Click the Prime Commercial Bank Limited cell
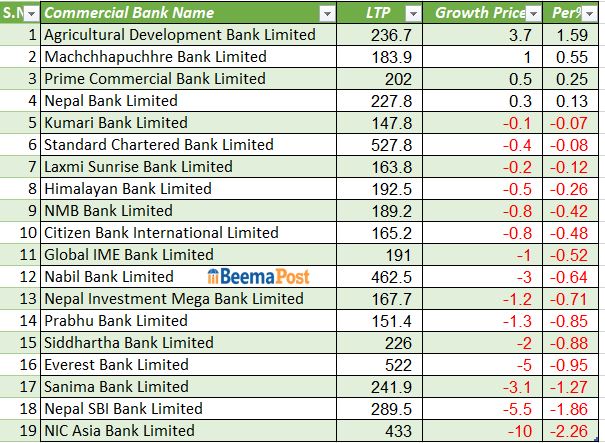The height and width of the screenshot is (443, 605). tap(154, 79)
